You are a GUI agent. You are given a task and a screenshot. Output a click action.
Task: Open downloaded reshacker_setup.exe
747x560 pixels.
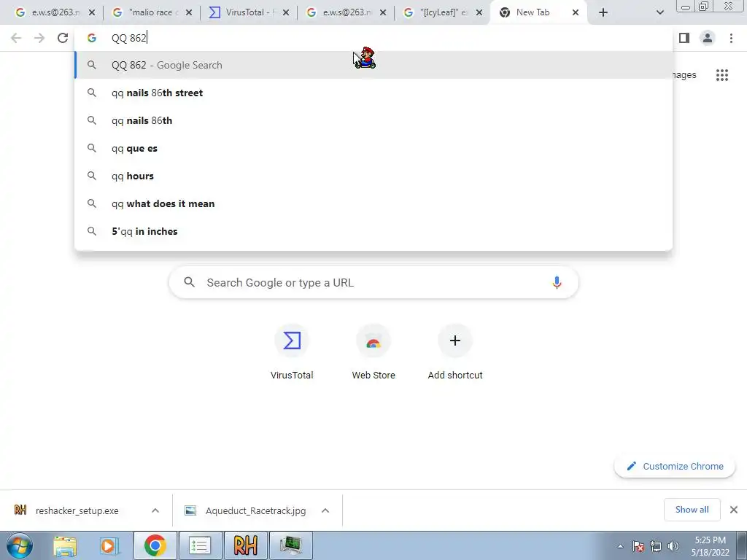(x=76, y=510)
